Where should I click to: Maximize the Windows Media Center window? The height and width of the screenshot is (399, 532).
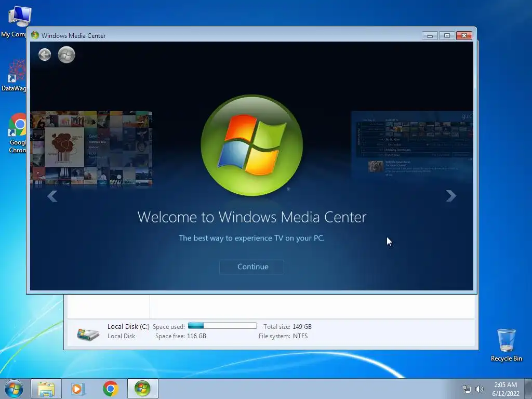point(447,36)
